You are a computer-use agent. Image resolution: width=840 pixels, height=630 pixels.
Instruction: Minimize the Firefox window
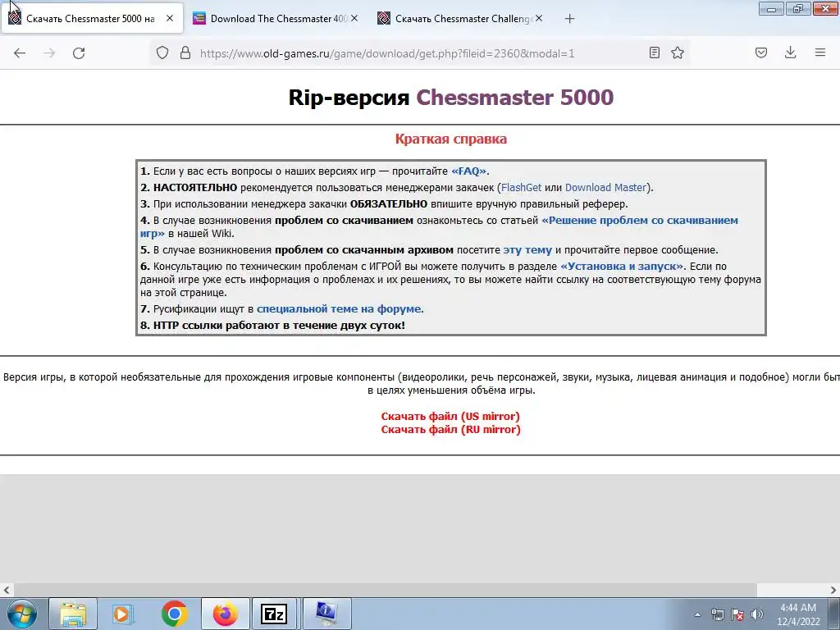[771, 8]
